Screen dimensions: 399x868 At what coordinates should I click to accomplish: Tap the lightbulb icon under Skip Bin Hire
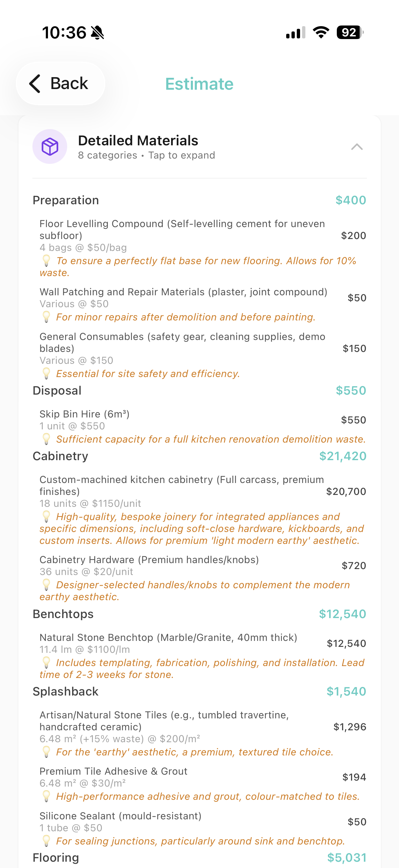coord(47,439)
